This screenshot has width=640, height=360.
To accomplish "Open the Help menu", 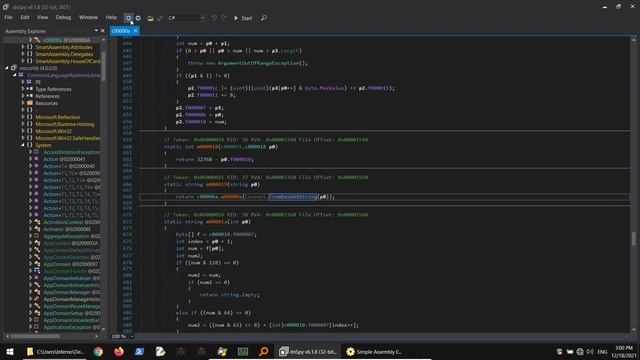I will pyautogui.click(x=111, y=18).
